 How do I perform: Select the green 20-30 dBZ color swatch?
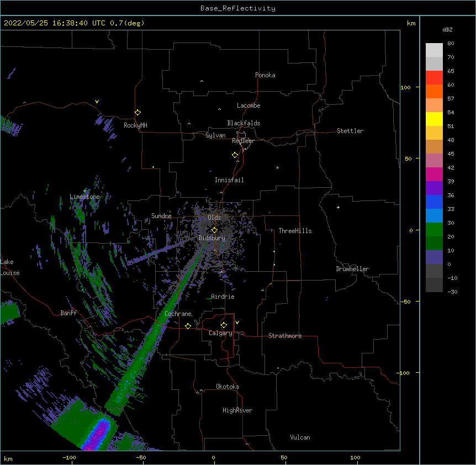[x=434, y=230]
